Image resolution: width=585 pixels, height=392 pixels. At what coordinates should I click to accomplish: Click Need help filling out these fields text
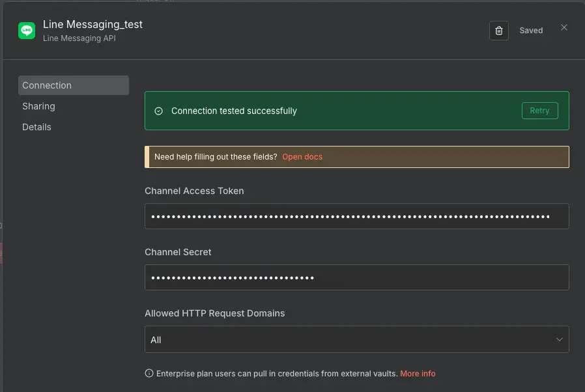[x=216, y=157]
